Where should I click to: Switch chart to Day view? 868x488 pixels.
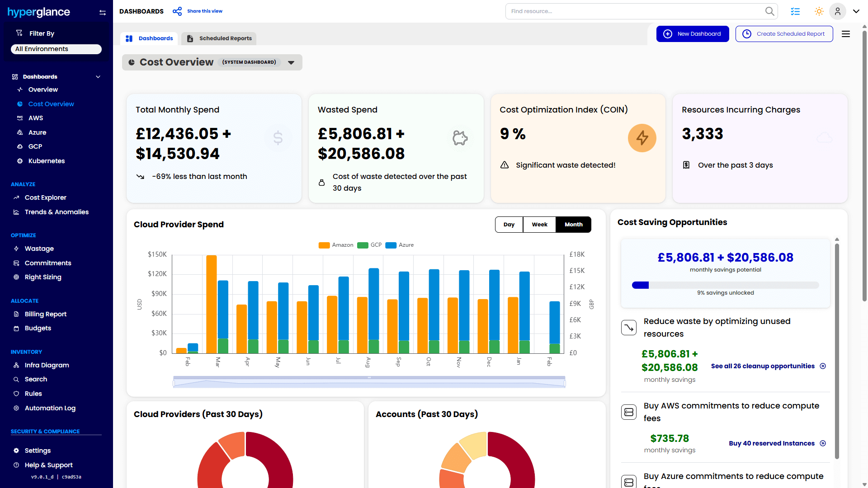(x=509, y=225)
